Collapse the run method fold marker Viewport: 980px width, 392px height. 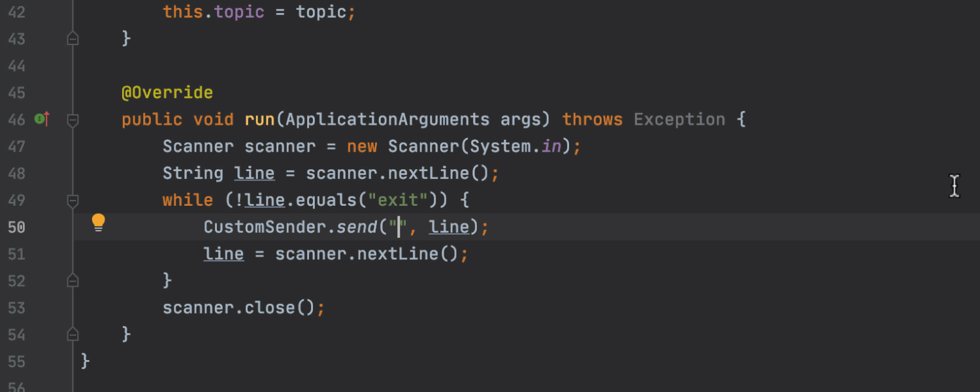[x=73, y=120]
